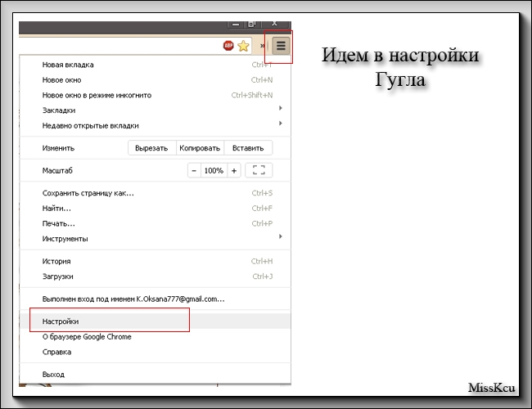Expand the Закладки submenu
The image size is (532, 409).
click(156, 110)
